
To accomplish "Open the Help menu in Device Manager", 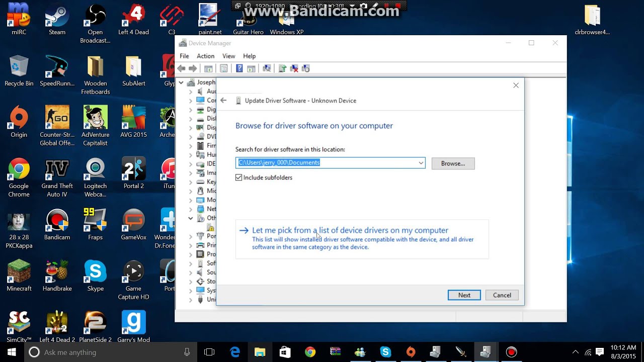I will [249, 56].
